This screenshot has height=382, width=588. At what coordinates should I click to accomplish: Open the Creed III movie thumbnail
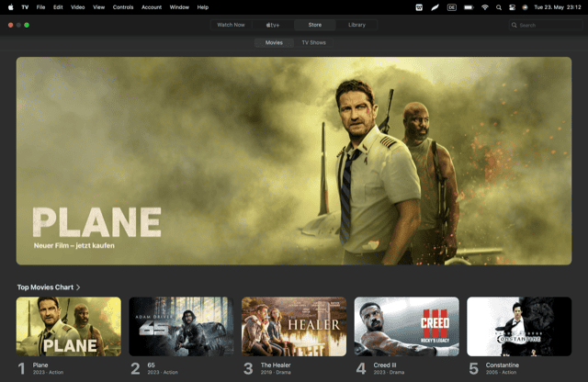point(406,326)
